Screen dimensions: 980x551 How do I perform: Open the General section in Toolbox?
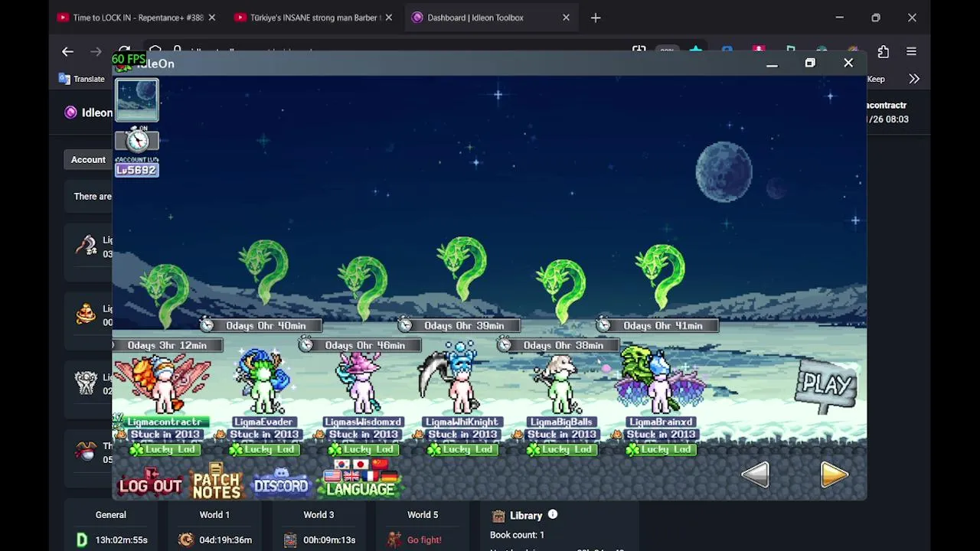111,515
